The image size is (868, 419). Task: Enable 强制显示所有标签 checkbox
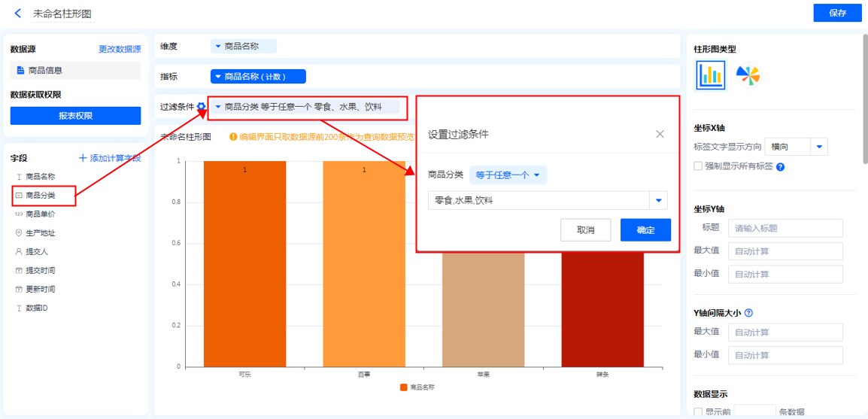coord(698,166)
